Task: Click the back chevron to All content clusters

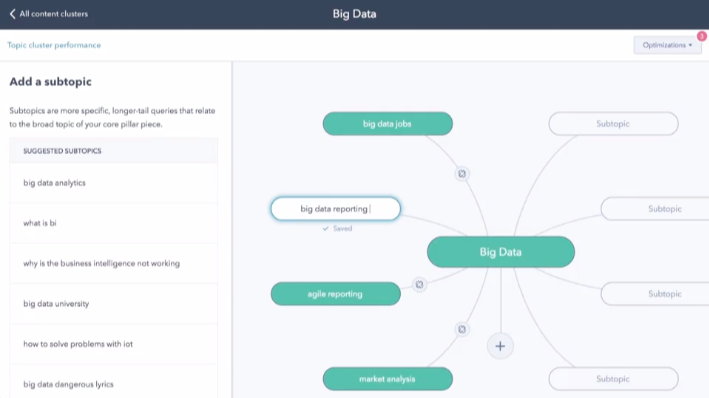Action: coord(12,14)
